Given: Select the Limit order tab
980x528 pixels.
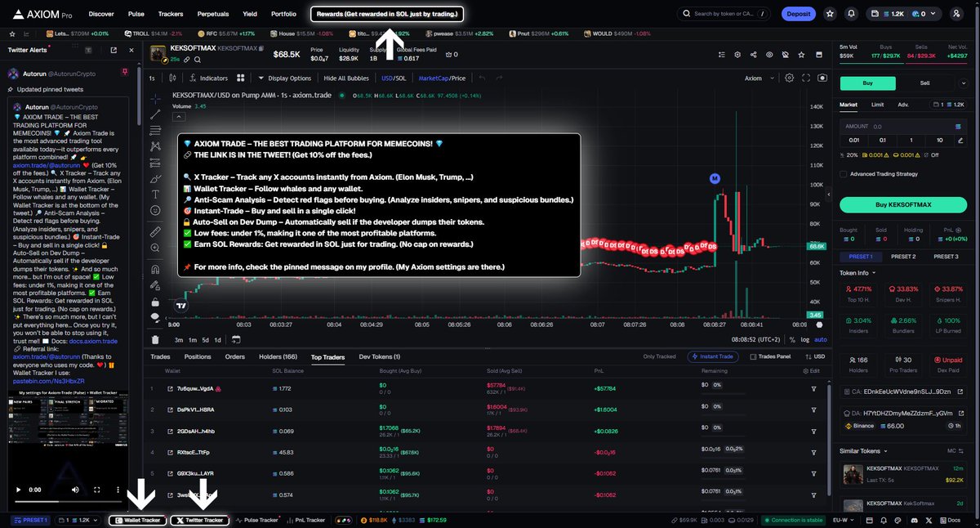Looking at the screenshot, I should [878, 105].
